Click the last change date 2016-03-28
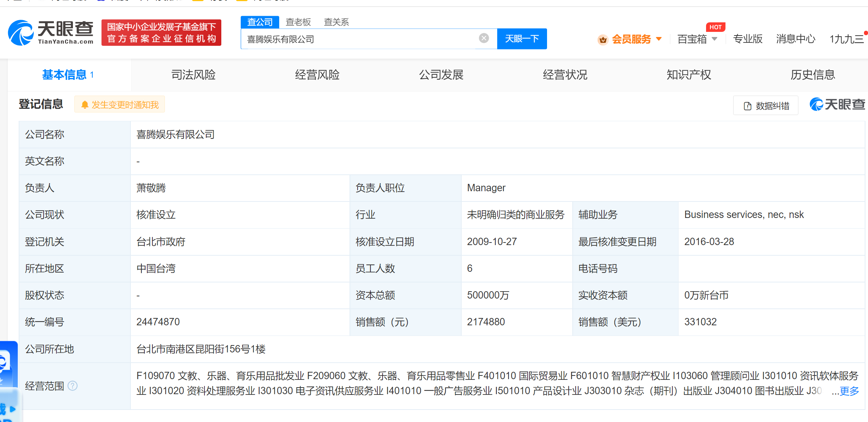This screenshot has height=422, width=868. [709, 242]
